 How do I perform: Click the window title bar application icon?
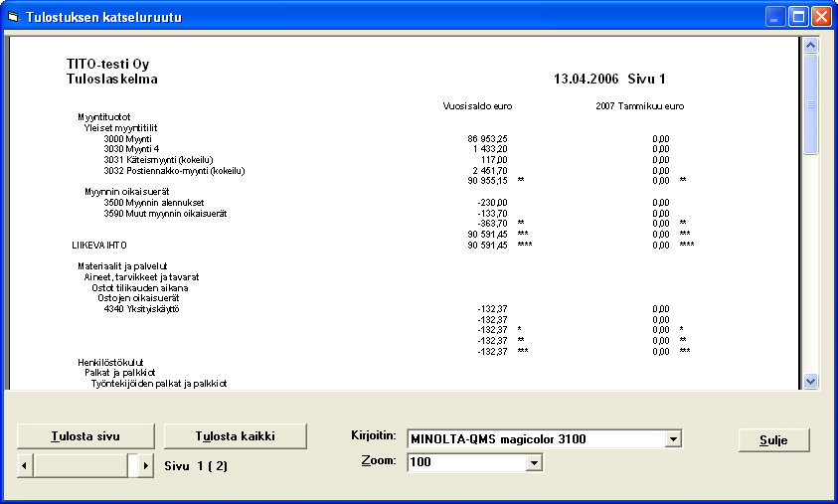(13, 17)
